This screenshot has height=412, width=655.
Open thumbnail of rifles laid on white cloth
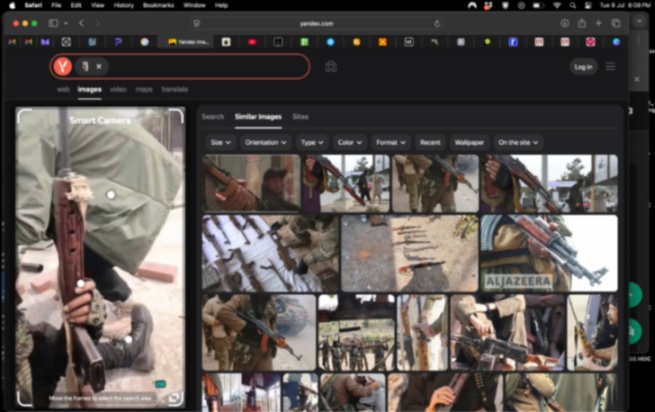point(270,253)
